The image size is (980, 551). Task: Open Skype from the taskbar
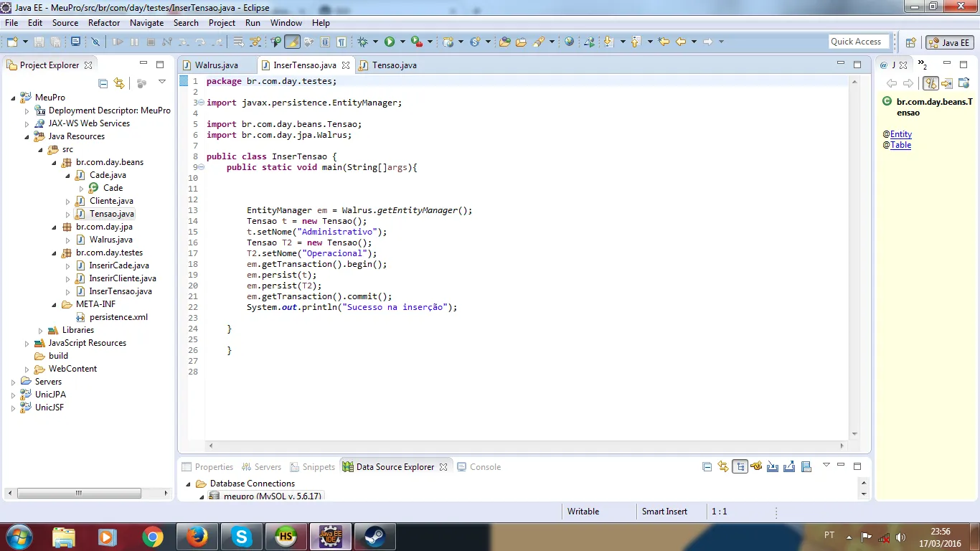pyautogui.click(x=242, y=537)
